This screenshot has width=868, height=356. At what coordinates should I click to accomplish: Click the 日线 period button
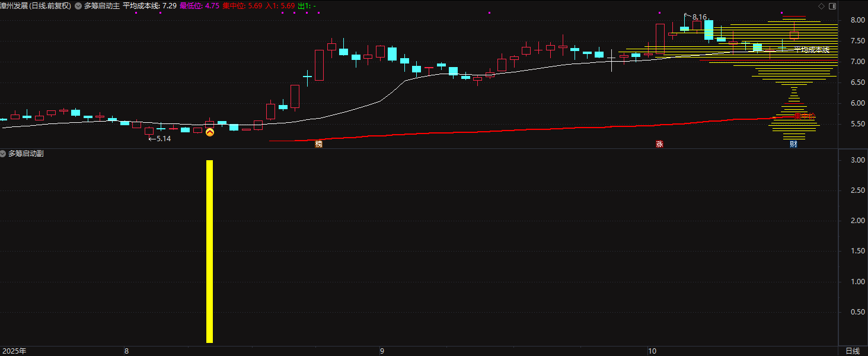(x=852, y=351)
